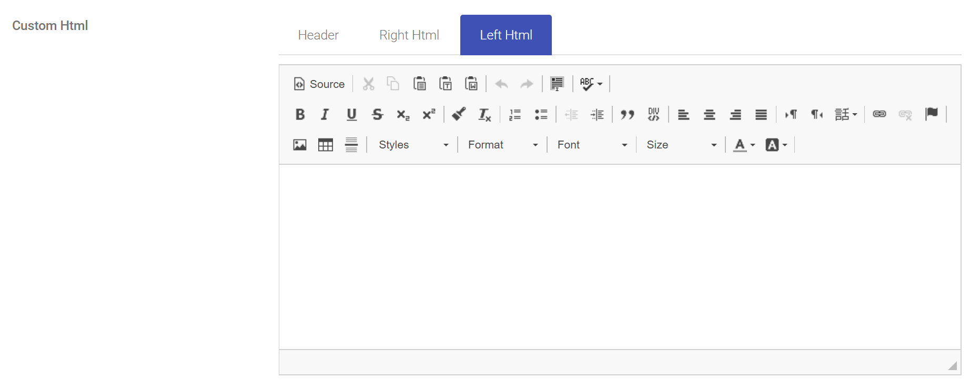Align text right
Screen dimensions: 980x388
coord(735,114)
